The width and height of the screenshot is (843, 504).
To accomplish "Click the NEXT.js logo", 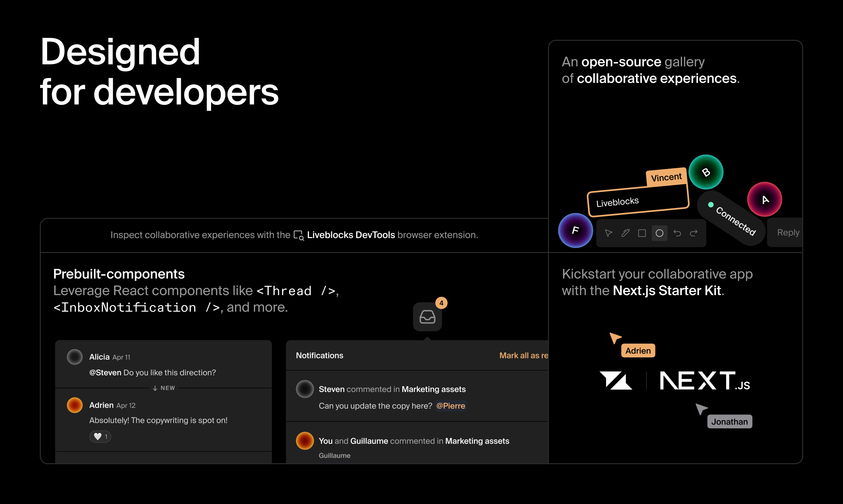I will (x=705, y=381).
